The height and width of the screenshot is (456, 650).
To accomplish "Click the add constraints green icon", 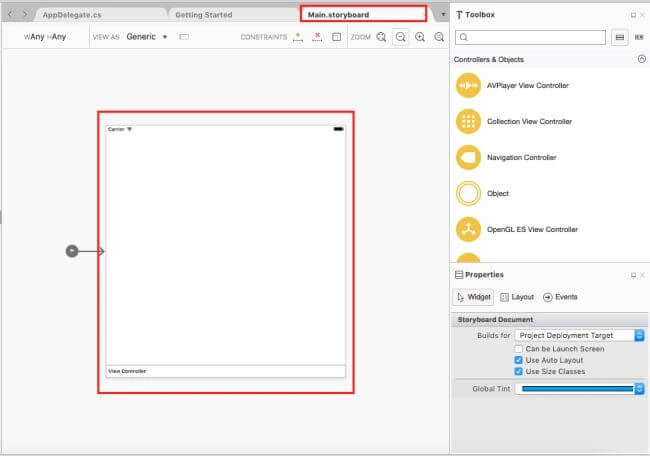I will point(298,37).
